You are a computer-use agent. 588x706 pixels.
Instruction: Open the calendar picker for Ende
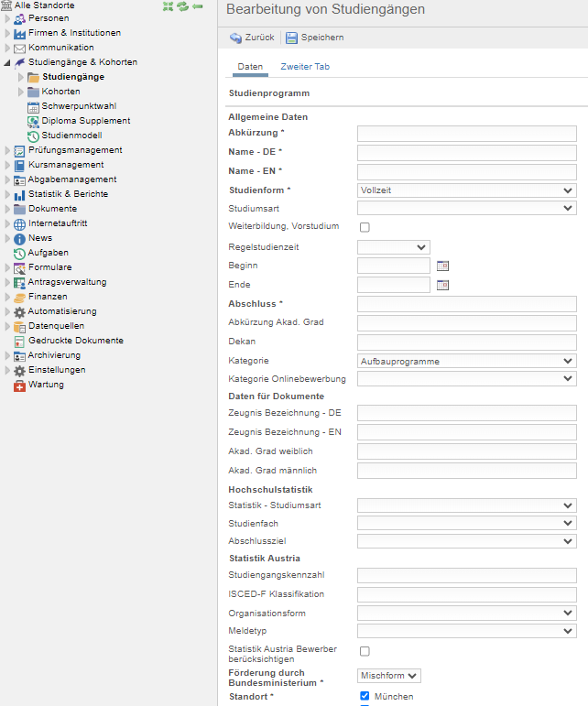pos(442,285)
